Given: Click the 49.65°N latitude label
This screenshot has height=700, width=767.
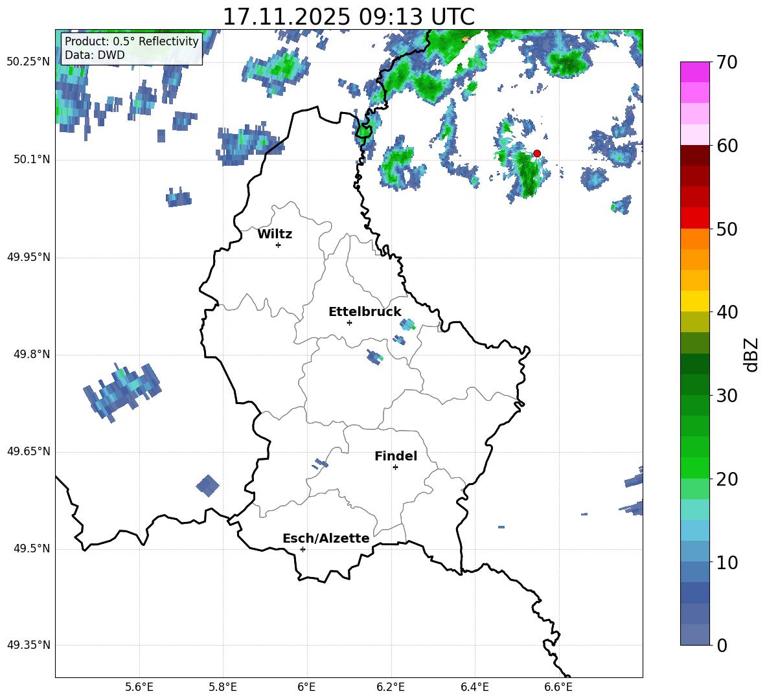Looking at the screenshot, I should (x=29, y=451).
